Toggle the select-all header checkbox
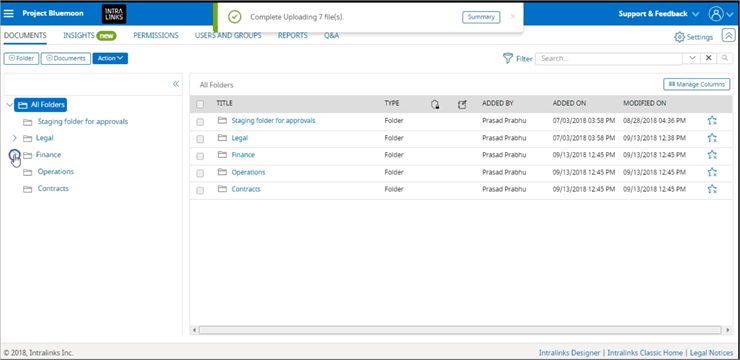Viewport: 740px width, 360px height. pos(200,104)
